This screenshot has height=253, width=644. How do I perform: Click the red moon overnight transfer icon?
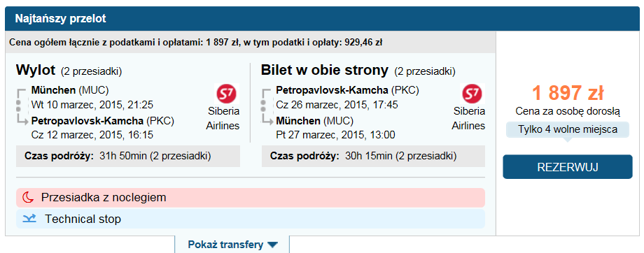pyautogui.click(x=28, y=198)
